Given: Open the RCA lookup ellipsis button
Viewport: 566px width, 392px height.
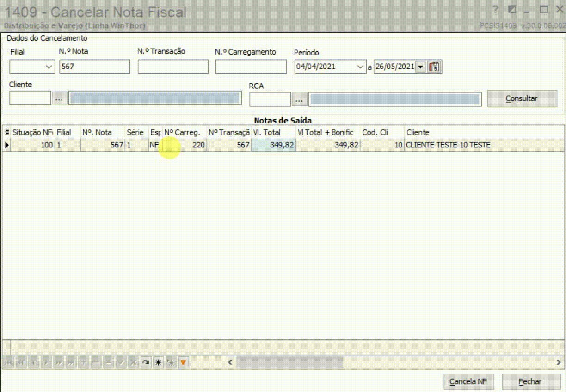Looking at the screenshot, I should click(300, 99).
